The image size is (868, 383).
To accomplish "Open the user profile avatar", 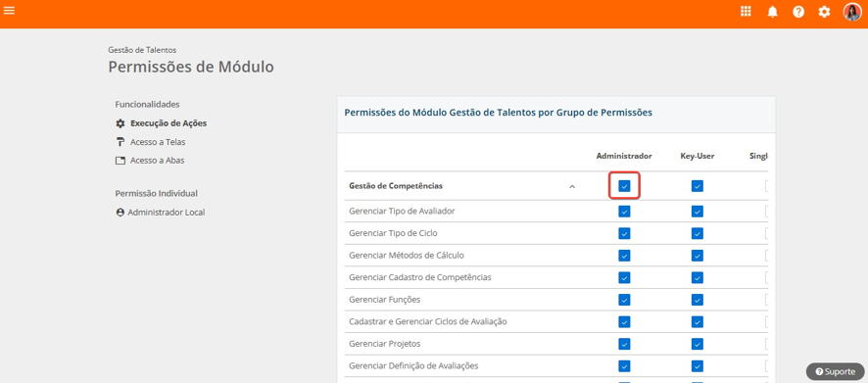I will click(x=852, y=12).
